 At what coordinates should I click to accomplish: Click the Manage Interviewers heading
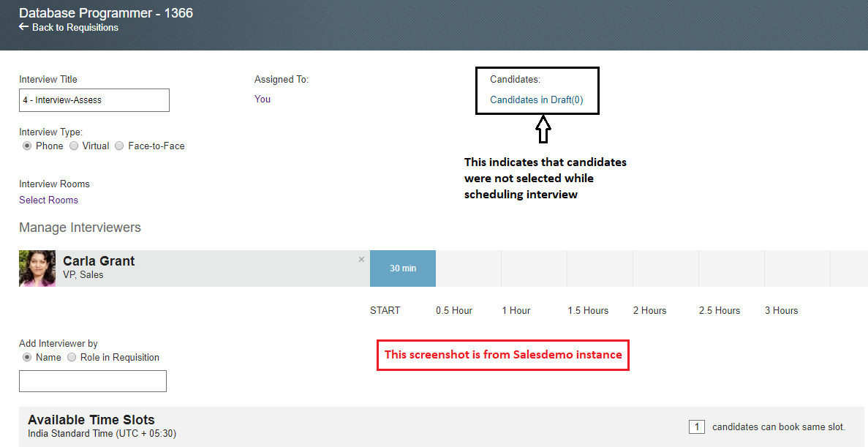pos(80,228)
